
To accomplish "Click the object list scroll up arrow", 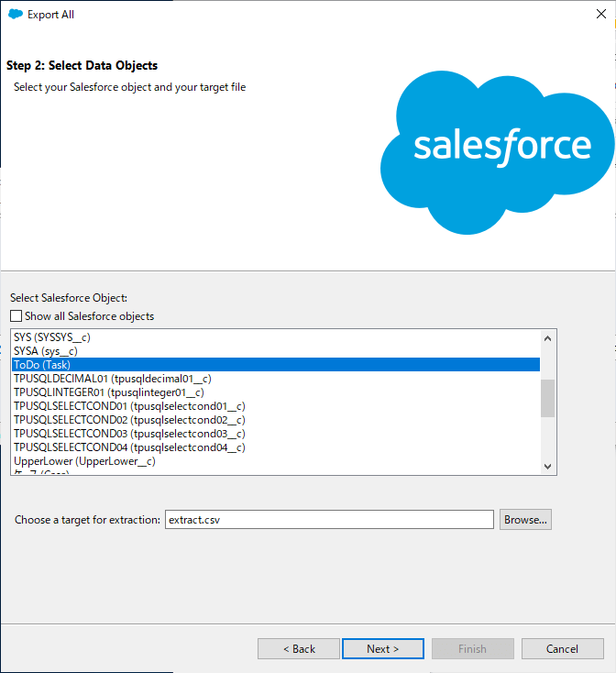I will pyautogui.click(x=547, y=338).
